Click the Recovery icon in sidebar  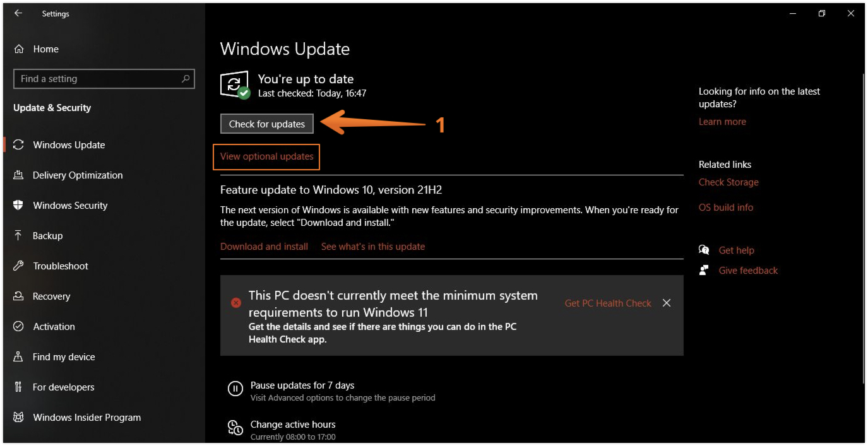click(x=18, y=296)
